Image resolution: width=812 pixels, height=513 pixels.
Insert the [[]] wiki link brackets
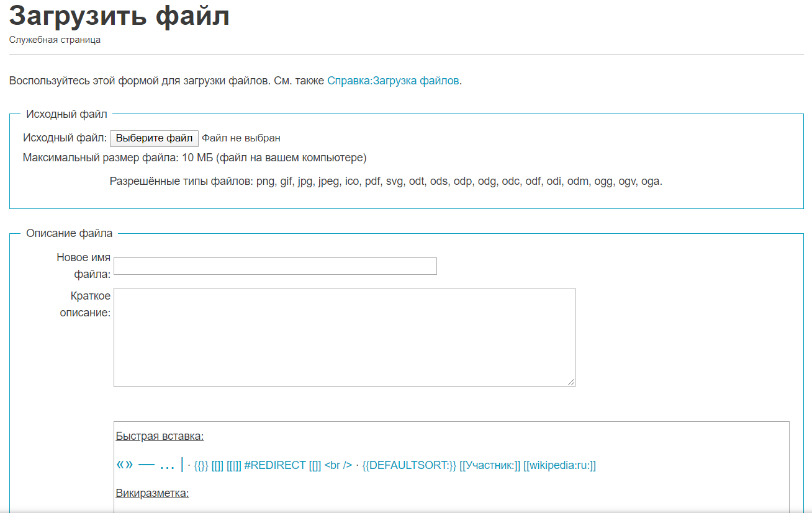[x=217, y=465]
